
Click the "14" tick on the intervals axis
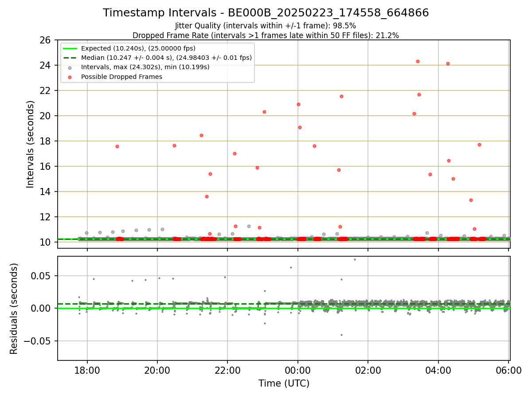(x=46, y=192)
